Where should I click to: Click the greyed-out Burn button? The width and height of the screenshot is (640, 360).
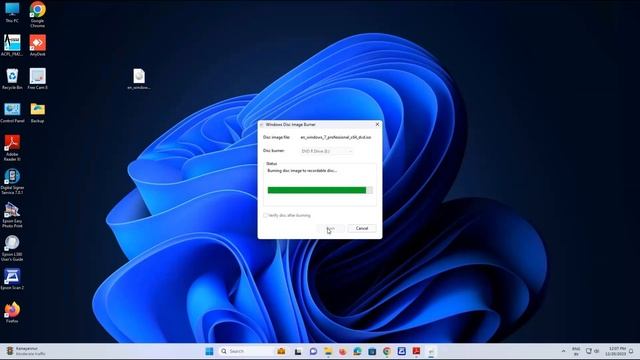click(331, 228)
